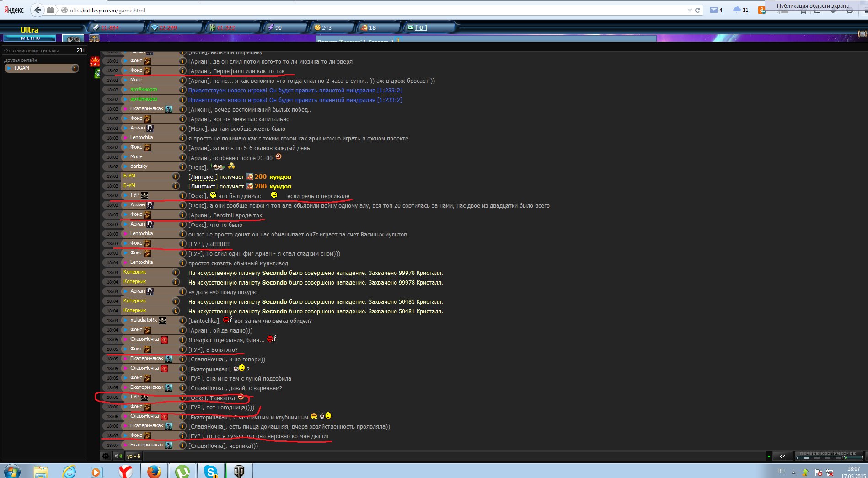The width and height of the screenshot is (868, 478).
Task: Click the credits coin indicator 243
Action: tap(332, 27)
